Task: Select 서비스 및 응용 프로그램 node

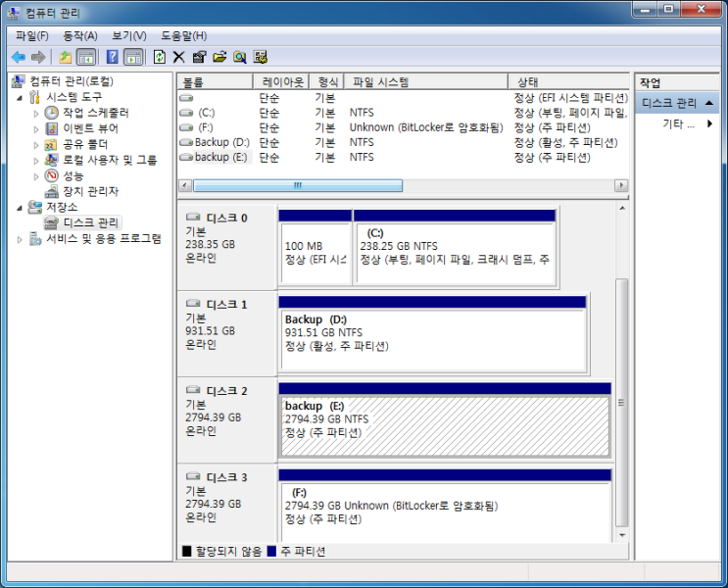Action: coord(104,239)
